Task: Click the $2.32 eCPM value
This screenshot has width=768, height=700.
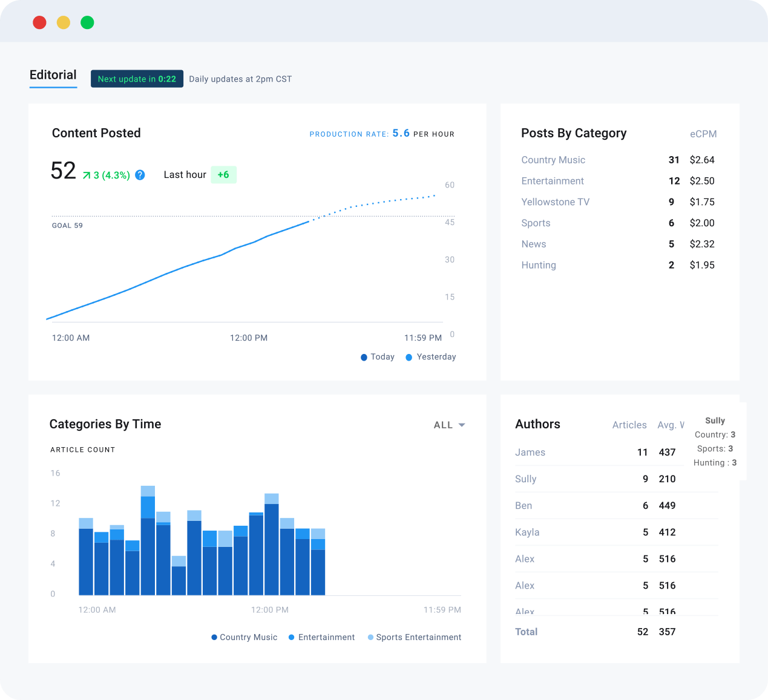Action: click(x=702, y=244)
